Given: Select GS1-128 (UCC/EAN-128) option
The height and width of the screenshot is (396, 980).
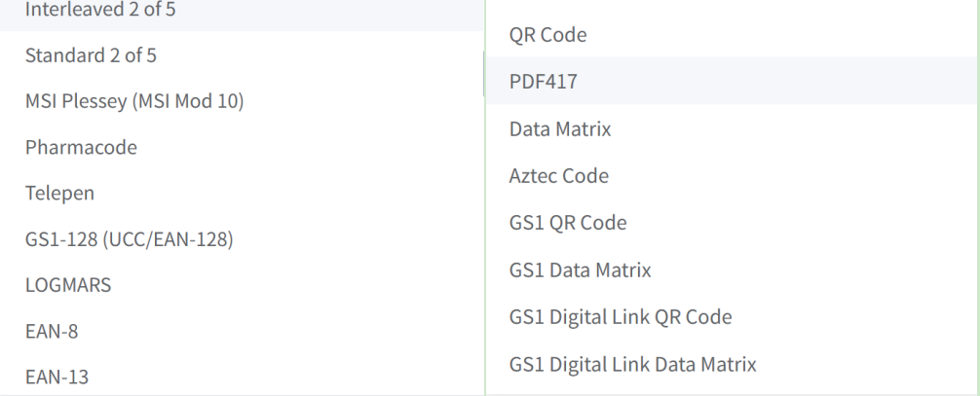Looking at the screenshot, I should pyautogui.click(x=129, y=238).
